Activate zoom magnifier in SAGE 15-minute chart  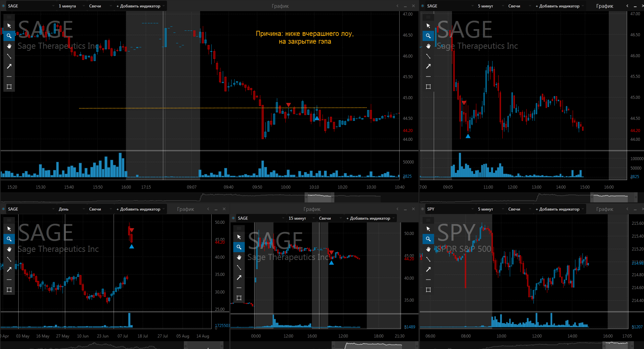point(239,247)
